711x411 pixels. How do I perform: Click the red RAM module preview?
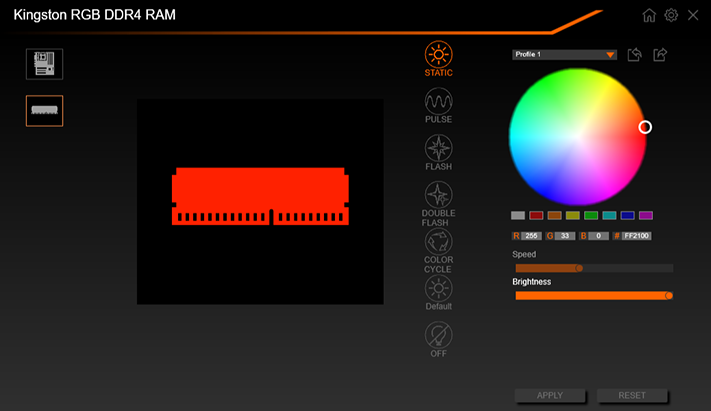260,196
